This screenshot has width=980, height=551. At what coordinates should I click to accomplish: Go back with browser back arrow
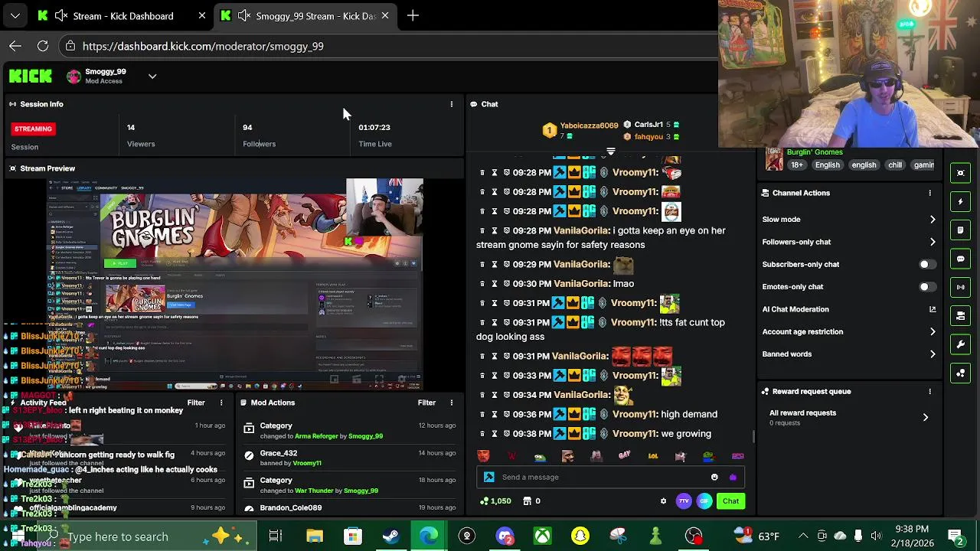point(15,46)
